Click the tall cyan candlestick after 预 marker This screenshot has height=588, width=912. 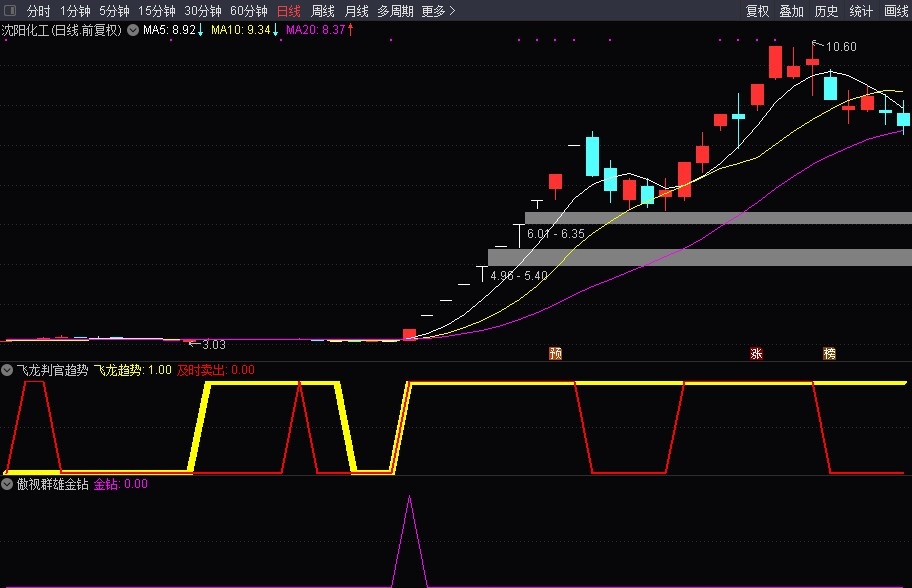pyautogui.click(x=593, y=155)
